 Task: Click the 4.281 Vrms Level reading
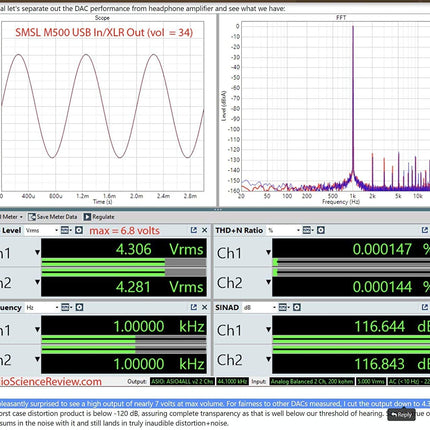click(x=159, y=287)
